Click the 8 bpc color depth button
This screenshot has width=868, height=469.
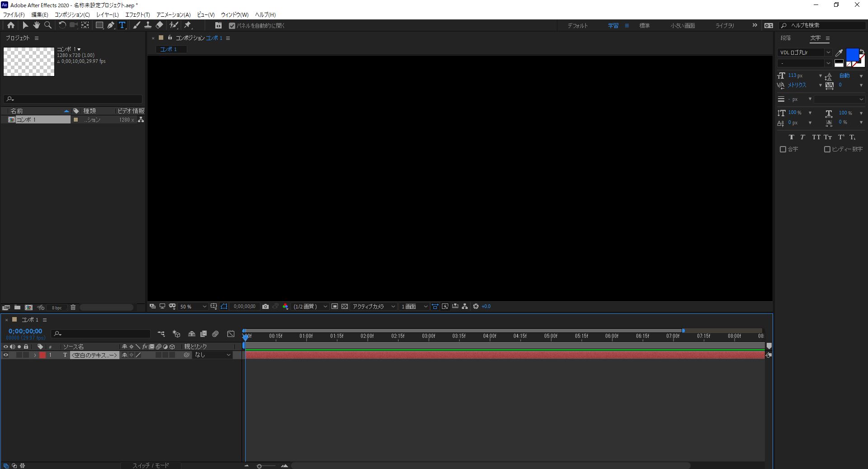(x=57, y=308)
